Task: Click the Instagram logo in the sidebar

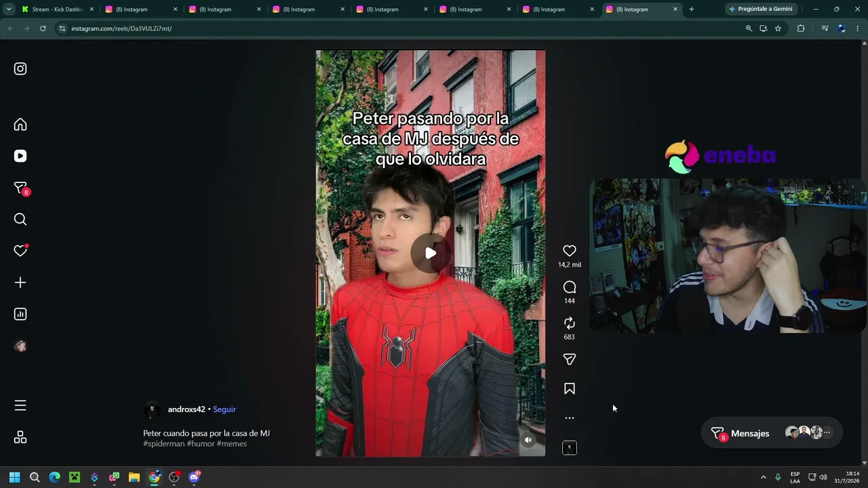Action: pyautogui.click(x=20, y=68)
